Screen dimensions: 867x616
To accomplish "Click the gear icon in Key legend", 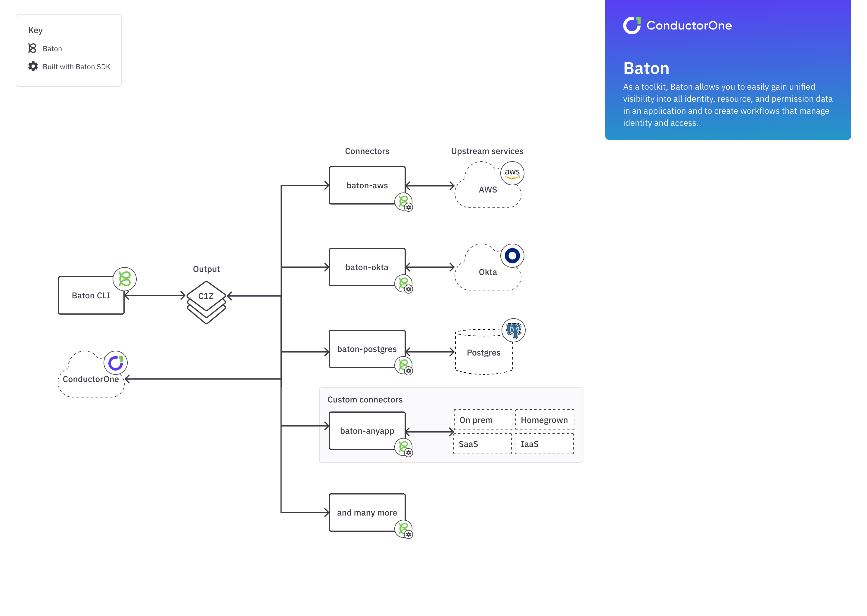I will (33, 66).
